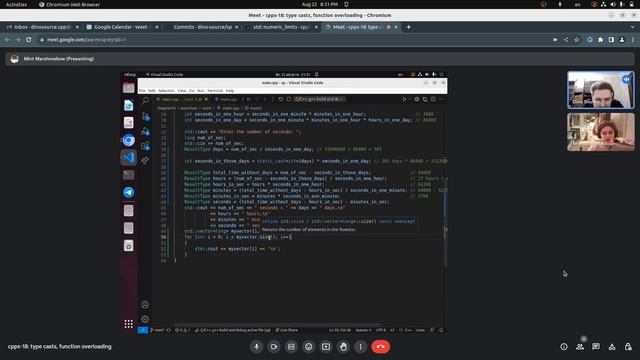Switch to the Google Calendar tab
Viewport: 640px width, 360px height.
click(121, 27)
